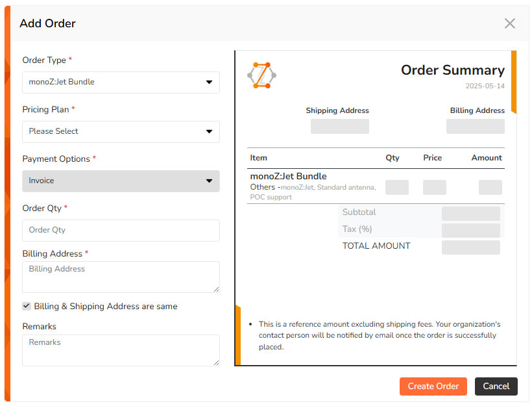Focus the Billing Address text area
This screenshot has height=404, width=532.
[121, 276]
